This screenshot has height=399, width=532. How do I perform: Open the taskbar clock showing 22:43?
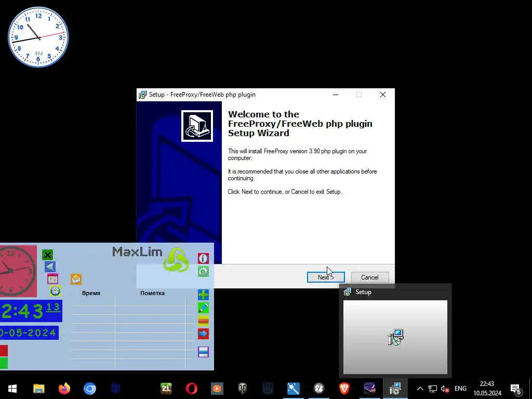[x=487, y=389]
